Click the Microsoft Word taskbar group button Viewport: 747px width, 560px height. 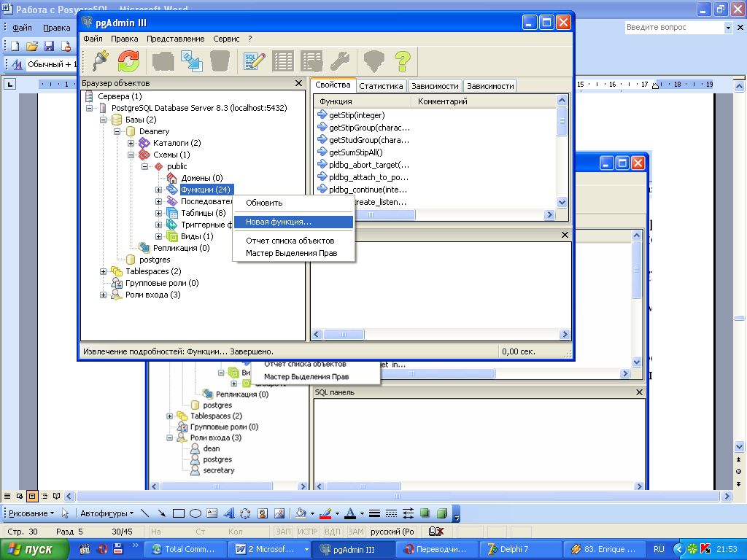[x=271, y=549]
